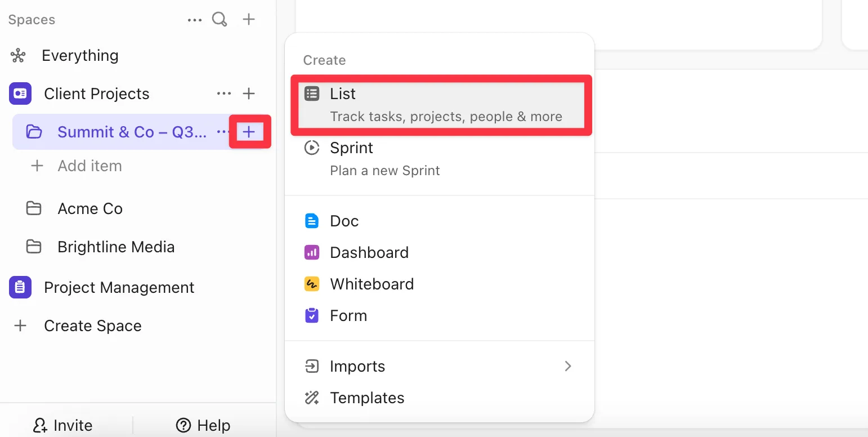Choose Sprint from the Create menu
The height and width of the screenshot is (437, 868).
[x=440, y=159]
